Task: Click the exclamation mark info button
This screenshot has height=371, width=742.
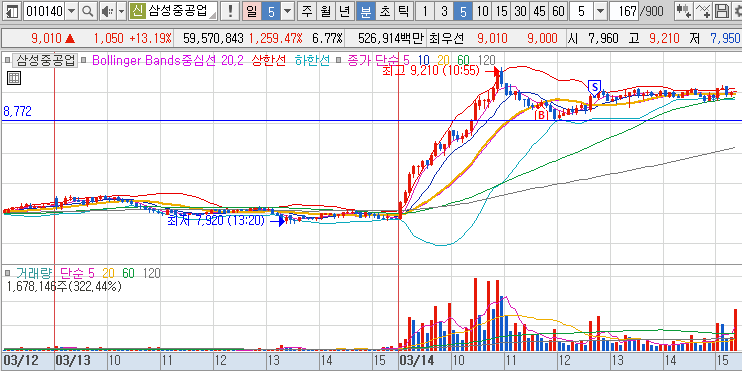Action: [x=230, y=11]
